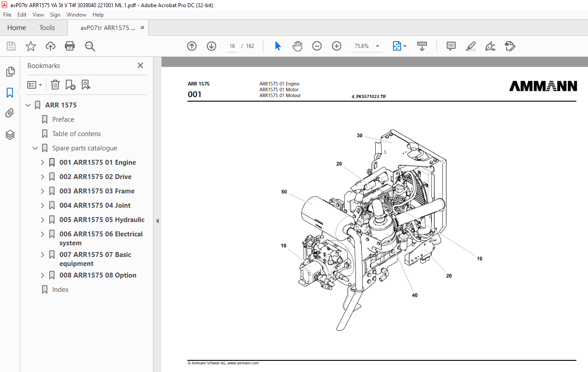Activate the Selection arrow tool
The width and height of the screenshot is (588, 372).
point(278,46)
